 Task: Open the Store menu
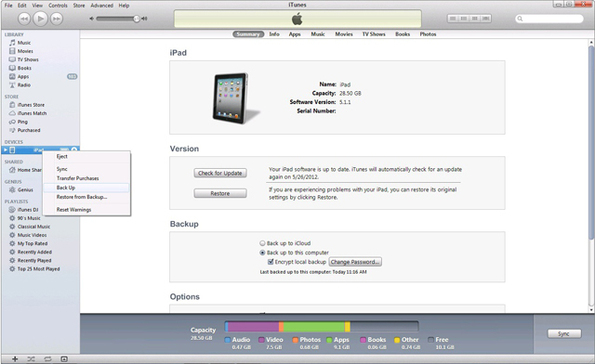tap(79, 6)
